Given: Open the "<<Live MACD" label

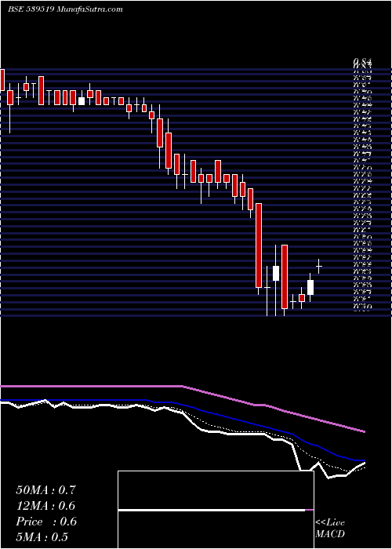Looking at the screenshot, I should [330, 529].
